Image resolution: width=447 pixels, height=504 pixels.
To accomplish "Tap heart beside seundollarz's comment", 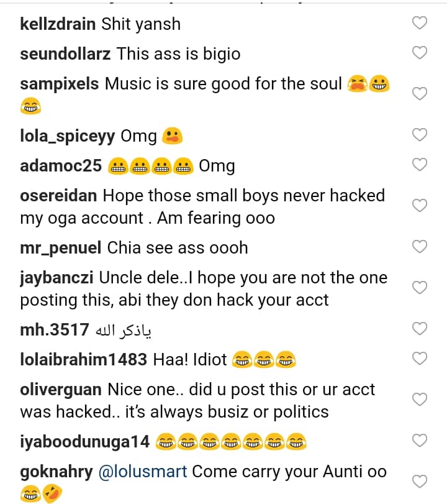I will (420, 53).
